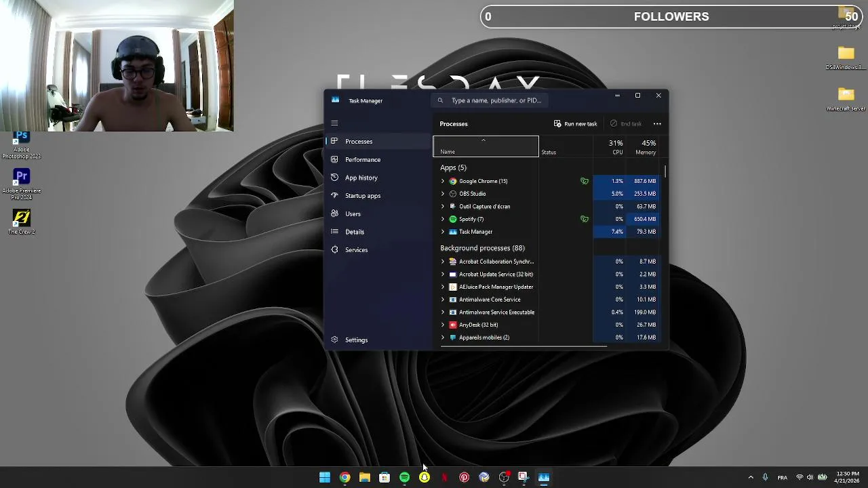Click the vertical scrollbar in process list
The height and width of the screenshot is (488, 868).
click(666, 171)
